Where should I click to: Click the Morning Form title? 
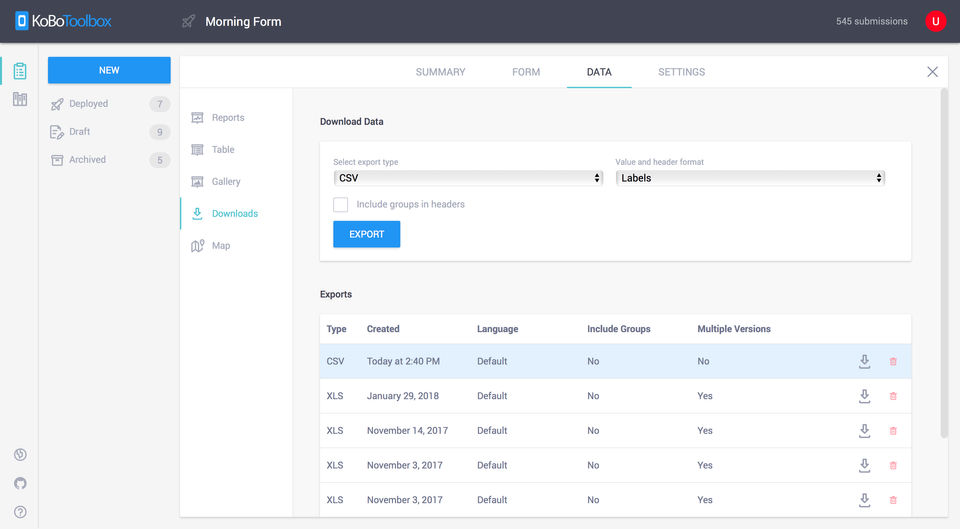243,21
